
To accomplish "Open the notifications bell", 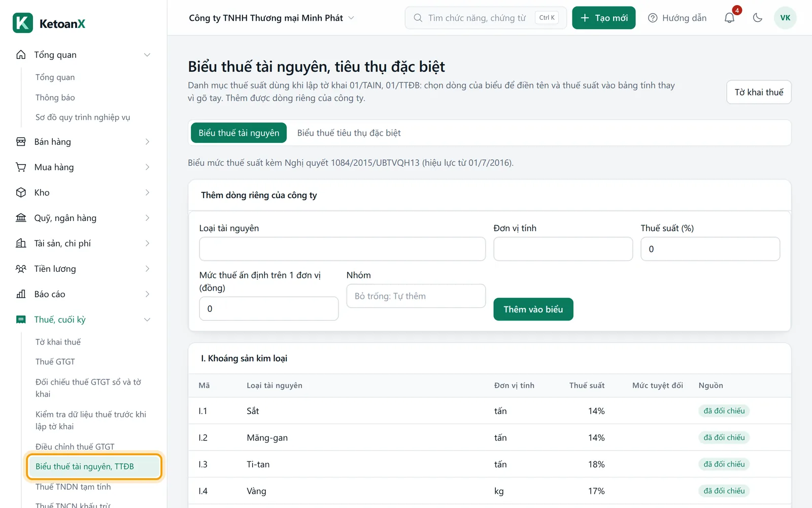I will [730, 18].
